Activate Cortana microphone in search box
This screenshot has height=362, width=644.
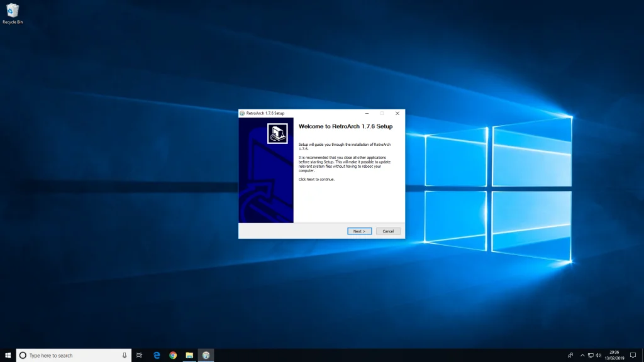125,356
